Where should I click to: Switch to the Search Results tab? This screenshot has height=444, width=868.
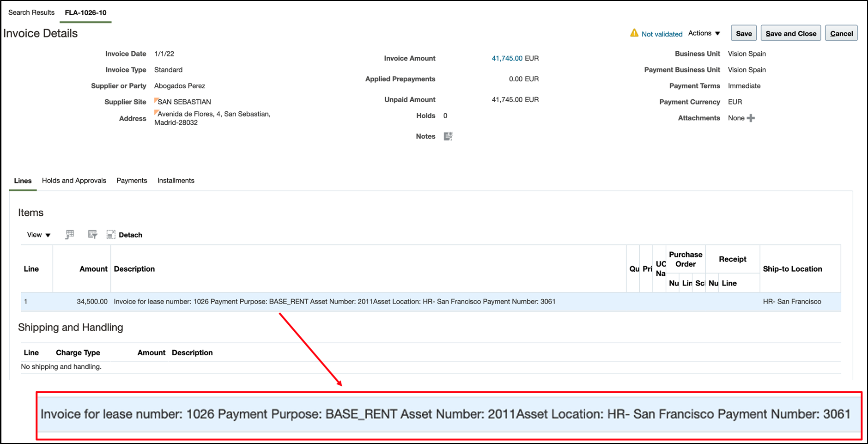pos(31,12)
